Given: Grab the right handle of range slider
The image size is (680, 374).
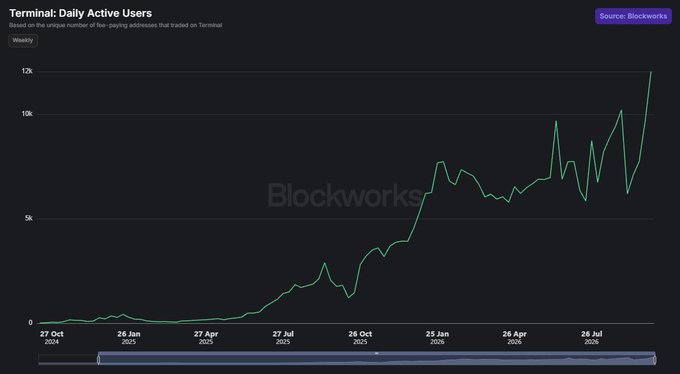Looking at the screenshot, I should [x=654, y=360].
